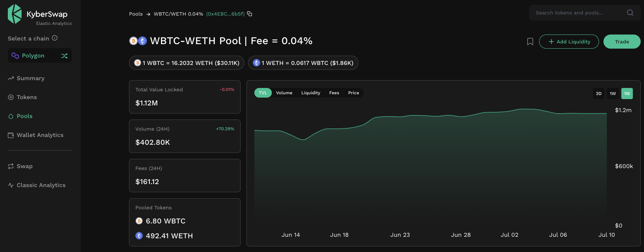This screenshot has height=252, width=644.
Task: Switch chart to Fees tab
Action: (334, 93)
